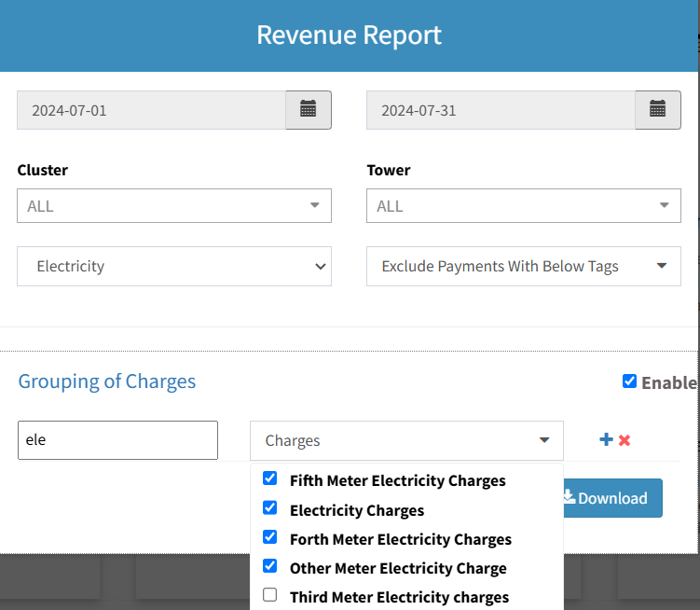
Task: Click the Download button
Action: pos(611,498)
